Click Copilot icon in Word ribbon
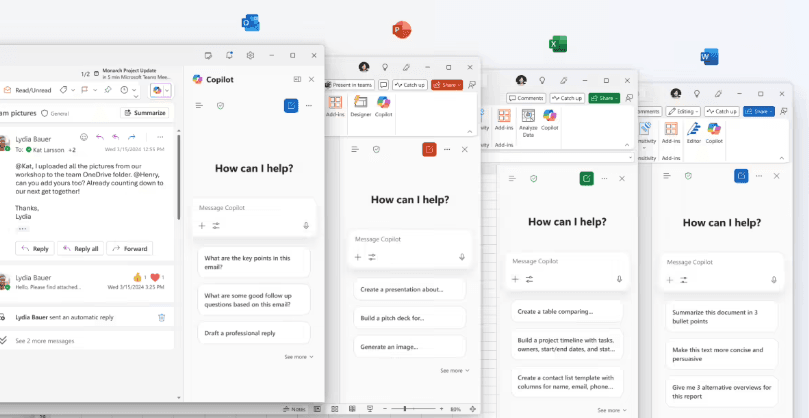The width and height of the screenshot is (809, 418). [x=714, y=133]
